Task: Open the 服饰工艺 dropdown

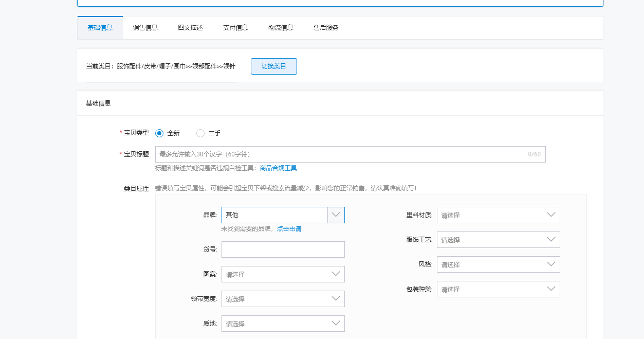Action: [498, 240]
